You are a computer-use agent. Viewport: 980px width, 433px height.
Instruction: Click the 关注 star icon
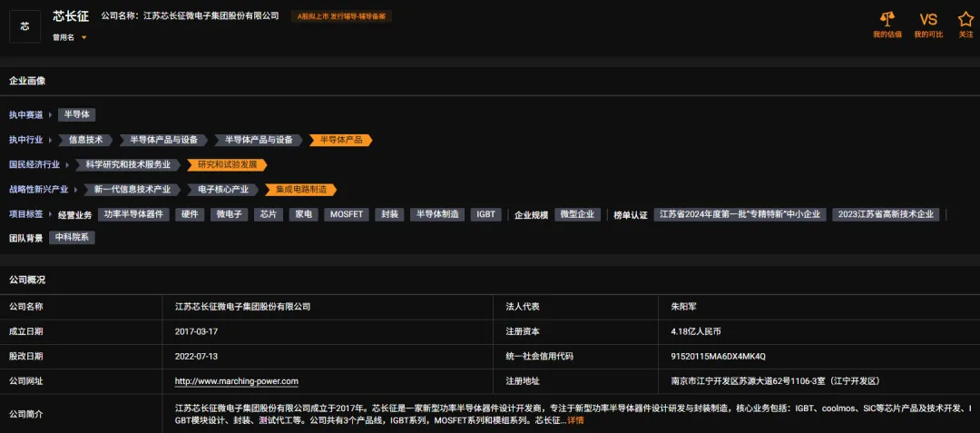pyautogui.click(x=965, y=19)
